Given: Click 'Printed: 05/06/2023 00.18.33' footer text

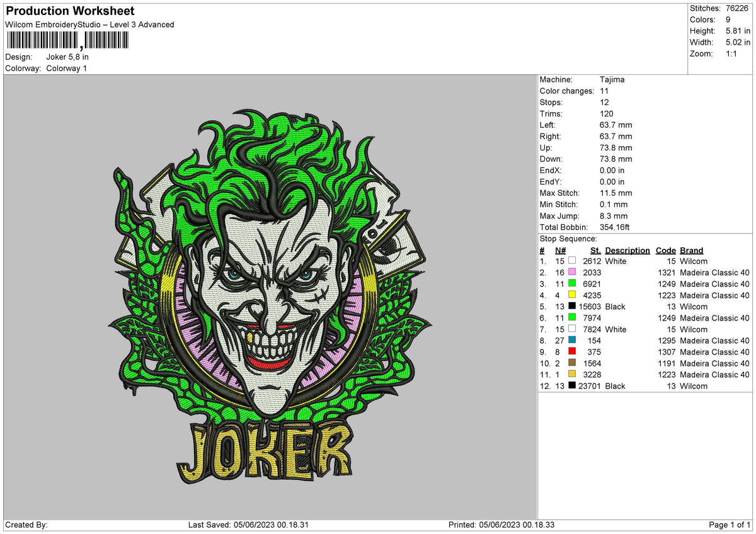Looking at the screenshot, I should 501,525.
